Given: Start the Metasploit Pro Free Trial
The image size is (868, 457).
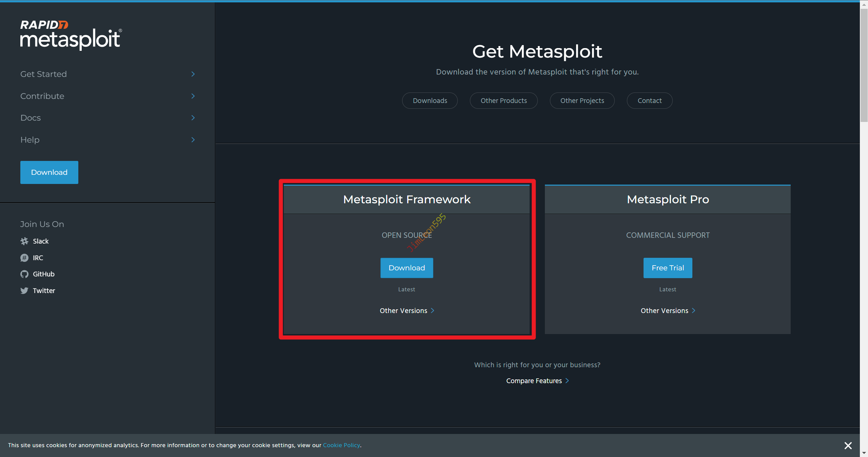Looking at the screenshot, I should click(x=668, y=268).
